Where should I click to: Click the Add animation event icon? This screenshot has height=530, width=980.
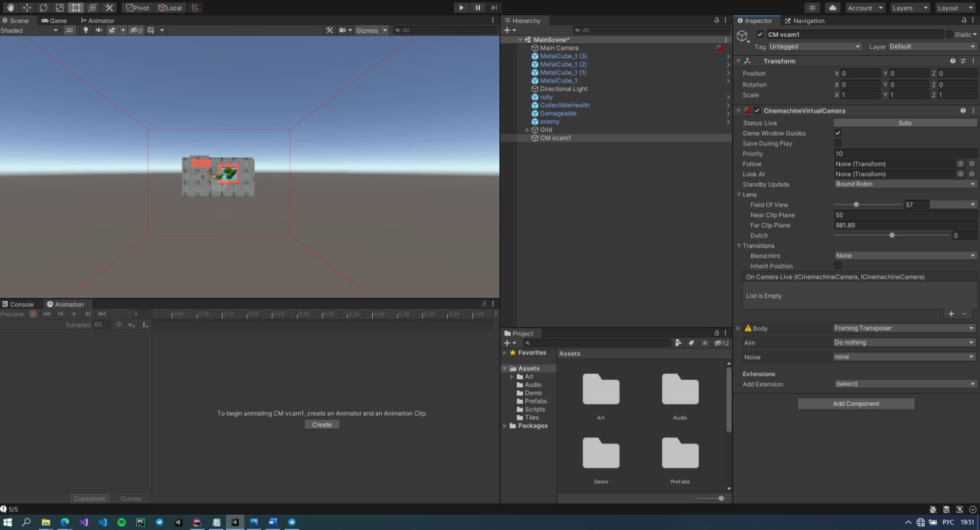click(145, 325)
